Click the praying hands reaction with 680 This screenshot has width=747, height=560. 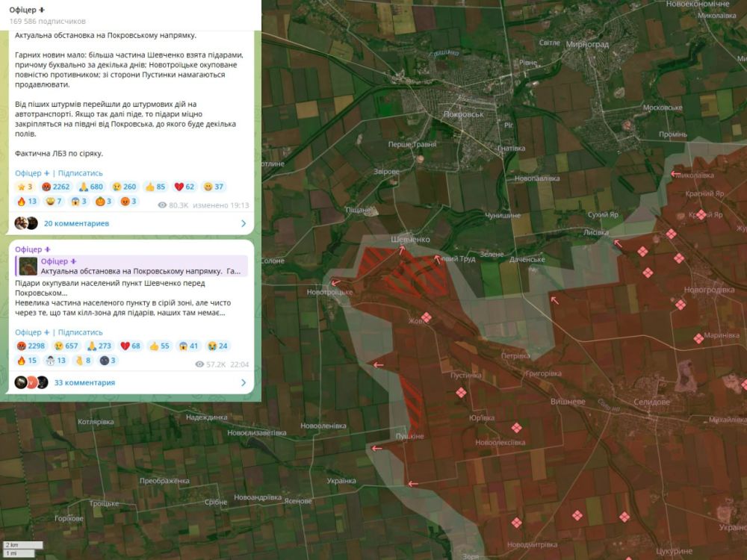coord(91,187)
